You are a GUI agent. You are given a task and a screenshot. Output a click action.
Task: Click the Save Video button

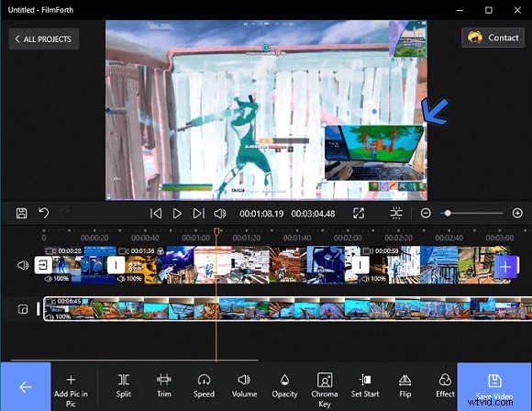click(x=494, y=386)
